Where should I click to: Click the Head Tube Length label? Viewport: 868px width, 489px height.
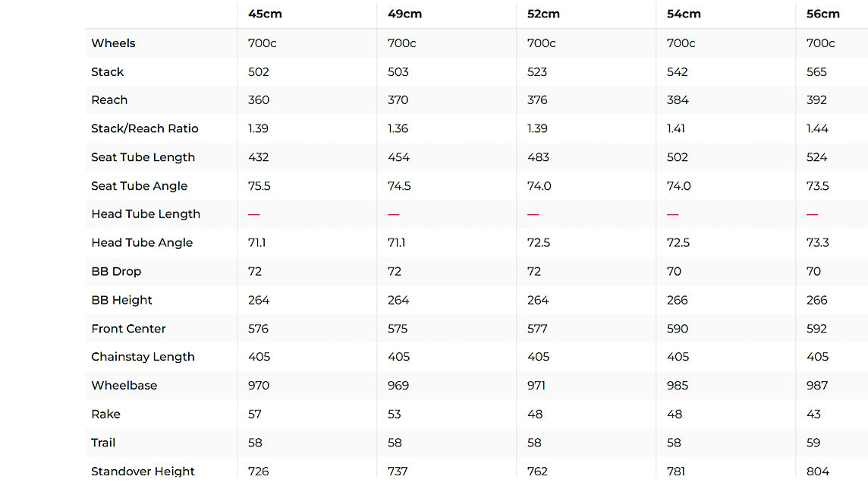point(146,214)
